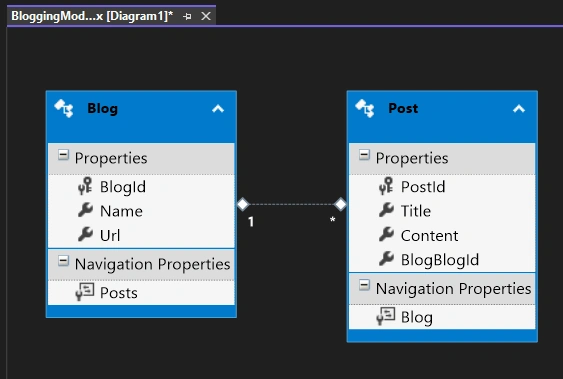Select the PostId primary key icon

386,186
